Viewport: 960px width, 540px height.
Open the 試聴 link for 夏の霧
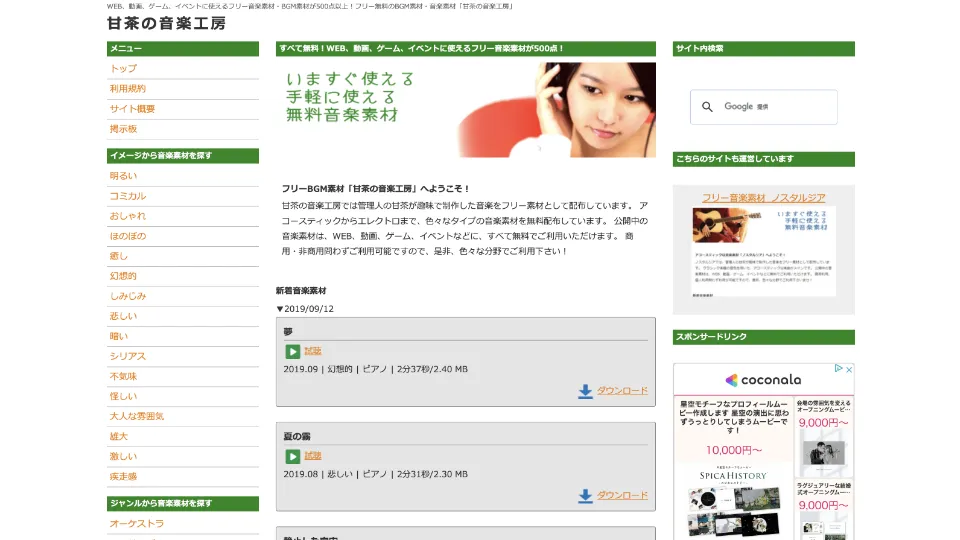(x=313, y=456)
